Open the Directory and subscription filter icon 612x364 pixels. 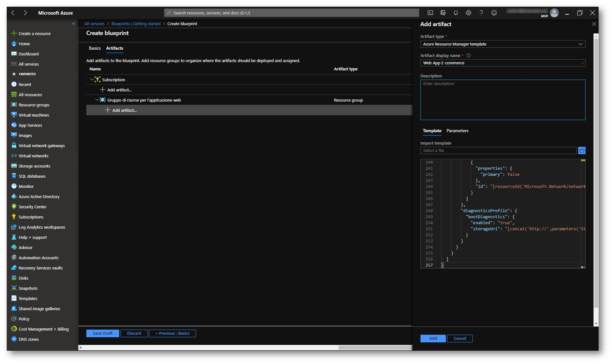pos(443,13)
